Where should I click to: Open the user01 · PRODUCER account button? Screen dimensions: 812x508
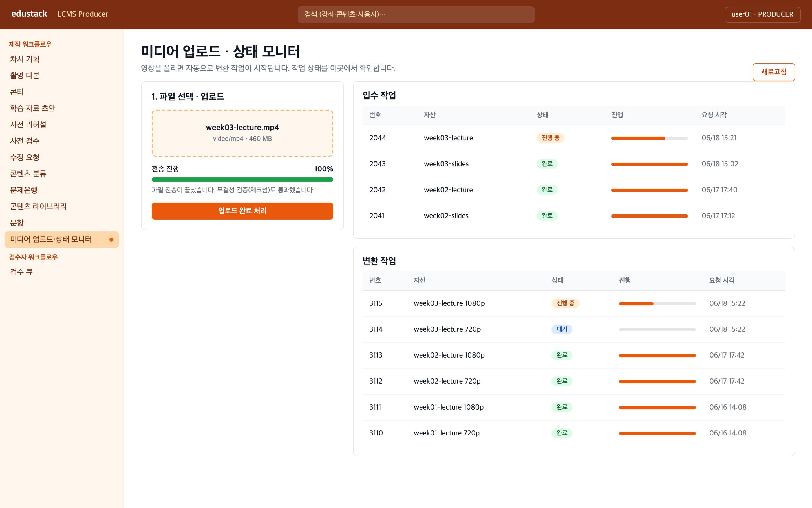762,14
